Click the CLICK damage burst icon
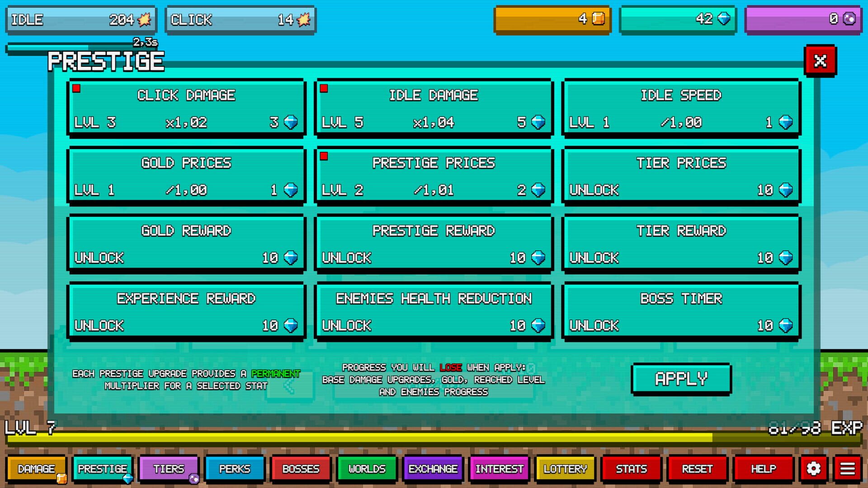The height and width of the screenshot is (488, 868). pyautogui.click(x=303, y=19)
